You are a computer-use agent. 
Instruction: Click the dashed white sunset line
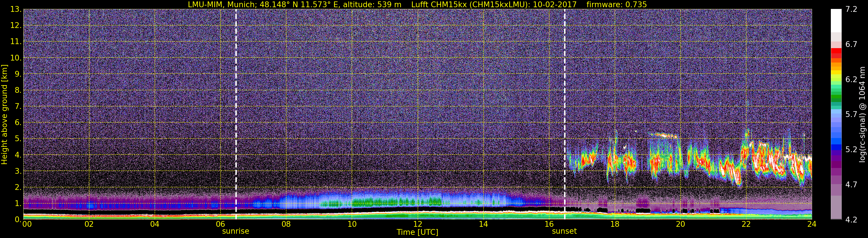(565, 114)
